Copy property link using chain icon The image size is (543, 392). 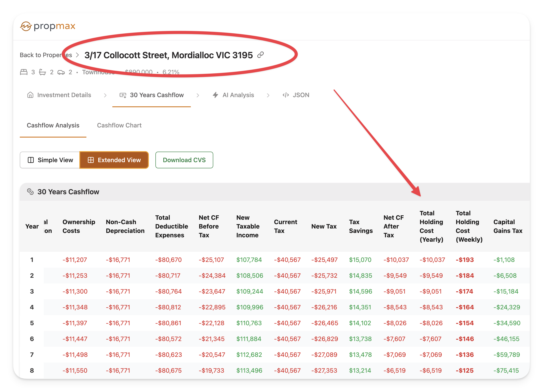tap(261, 55)
